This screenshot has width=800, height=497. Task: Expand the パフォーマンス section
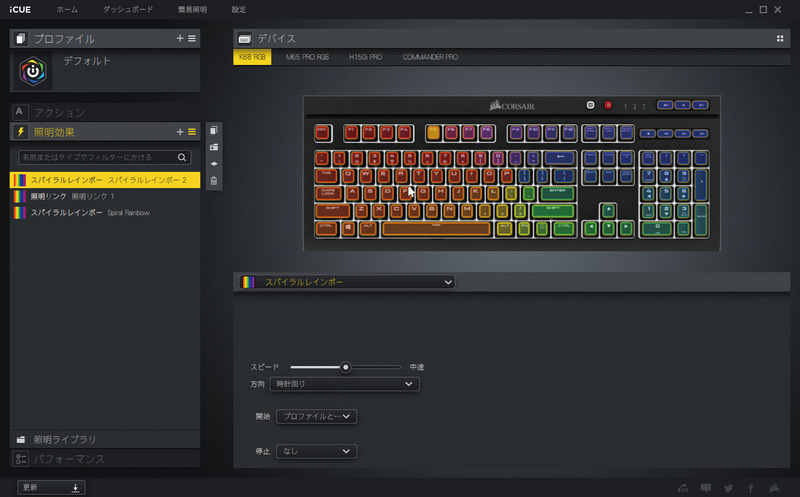coord(105,459)
